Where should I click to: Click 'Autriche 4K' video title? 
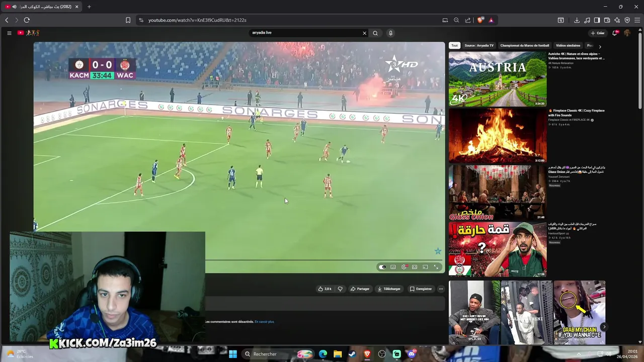click(576, 56)
